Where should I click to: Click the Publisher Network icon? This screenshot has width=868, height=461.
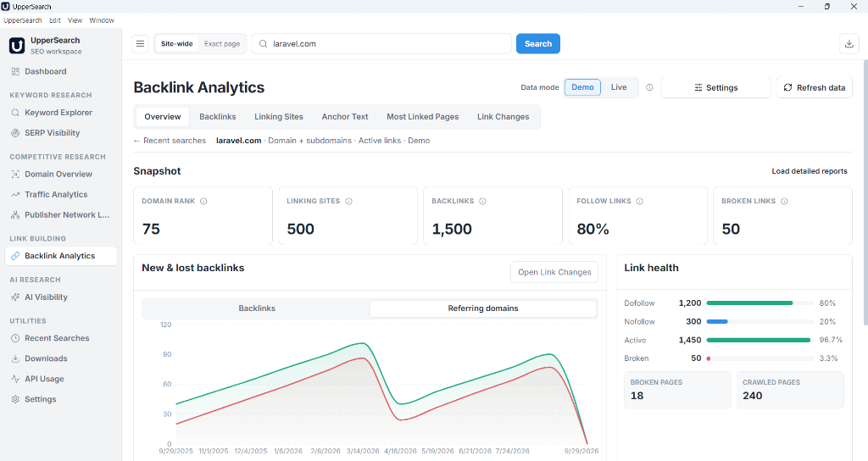pyautogui.click(x=15, y=214)
